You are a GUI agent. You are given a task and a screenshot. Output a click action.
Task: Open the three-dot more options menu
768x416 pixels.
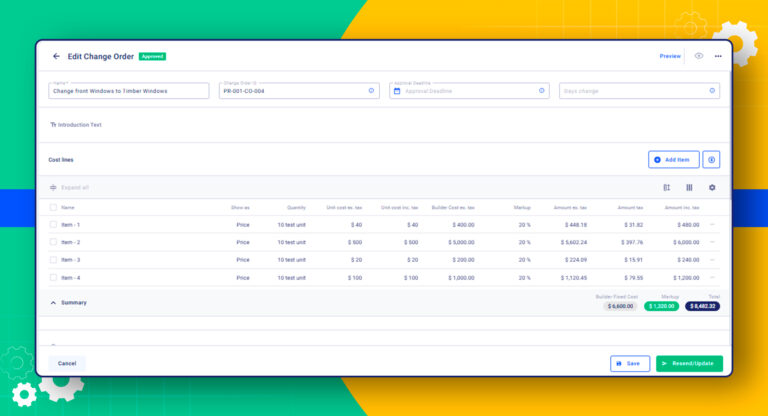tap(718, 56)
